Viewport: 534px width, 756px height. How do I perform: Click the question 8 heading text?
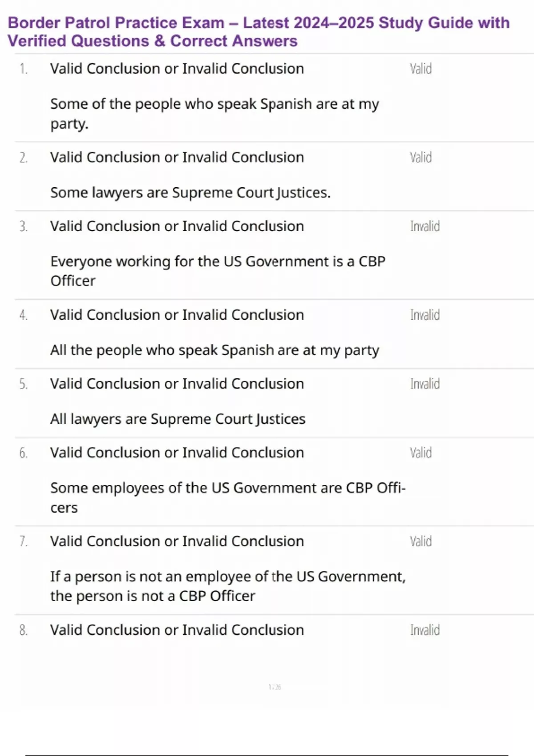pyautogui.click(x=177, y=630)
